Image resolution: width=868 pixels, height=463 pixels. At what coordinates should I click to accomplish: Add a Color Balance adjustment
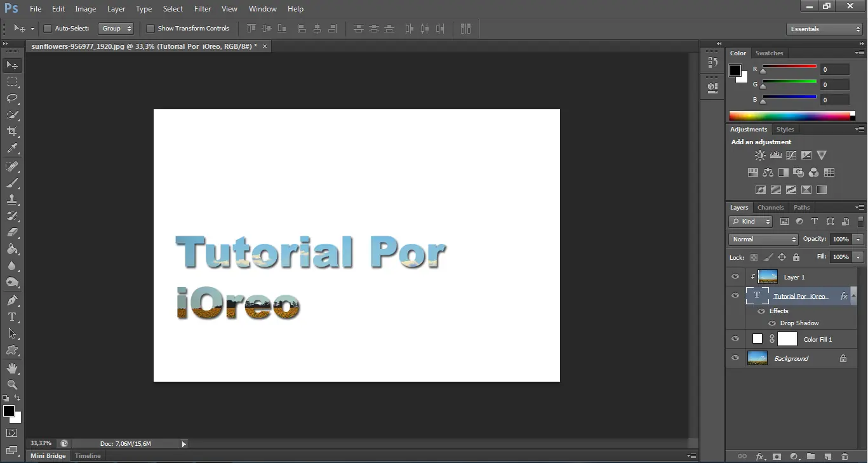pos(768,172)
